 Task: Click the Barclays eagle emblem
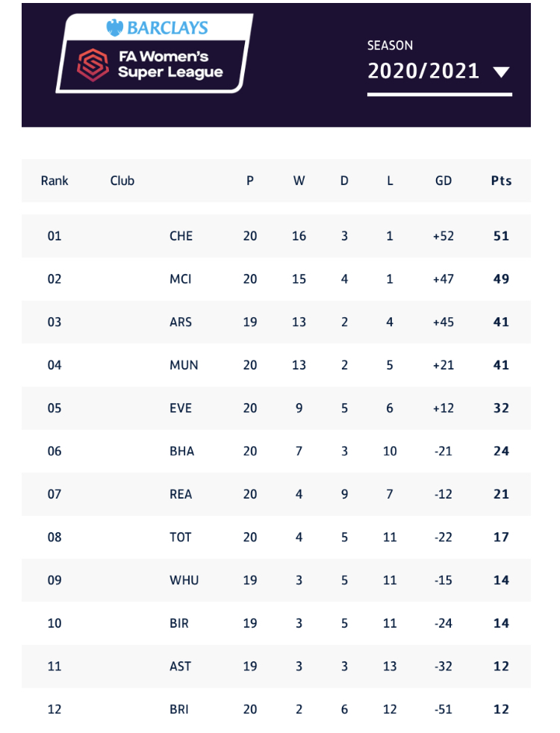coord(114,28)
